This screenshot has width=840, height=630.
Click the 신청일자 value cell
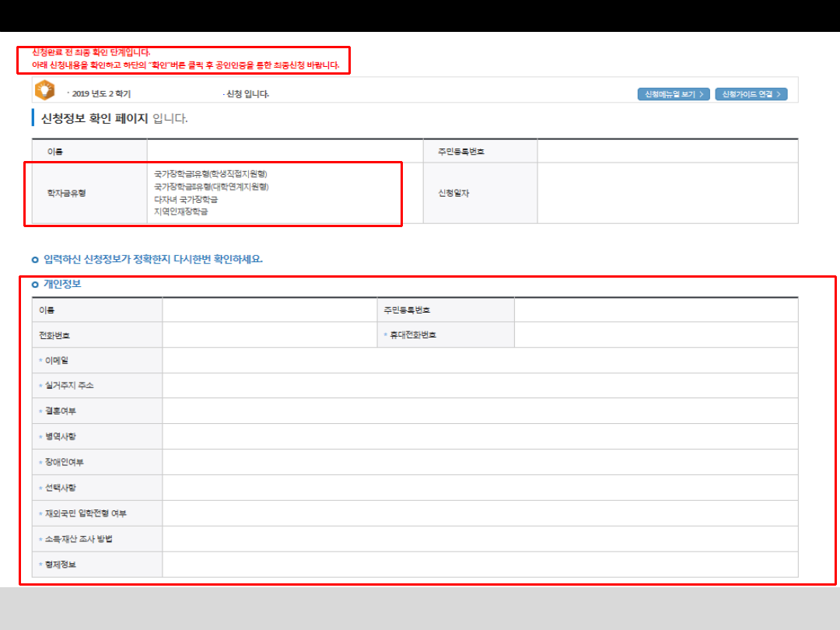coord(667,193)
